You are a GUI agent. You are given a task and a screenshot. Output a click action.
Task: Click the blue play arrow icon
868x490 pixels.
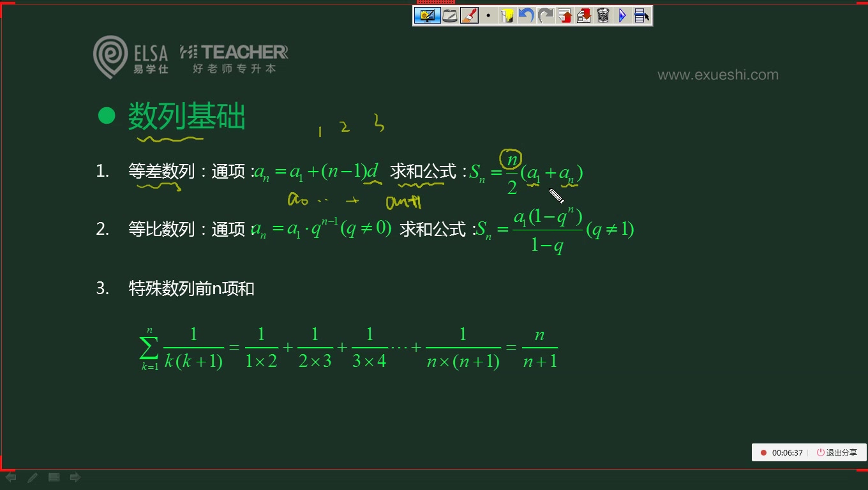pyautogui.click(x=622, y=15)
